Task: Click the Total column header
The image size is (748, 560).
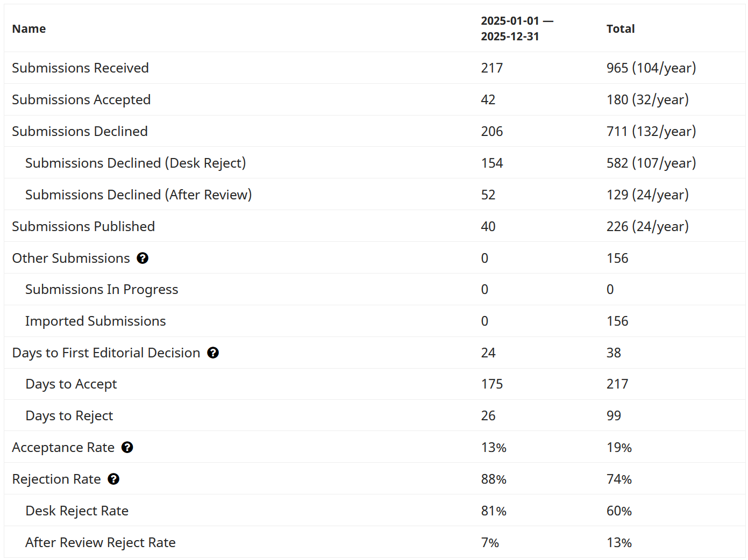Action: pyautogui.click(x=621, y=29)
